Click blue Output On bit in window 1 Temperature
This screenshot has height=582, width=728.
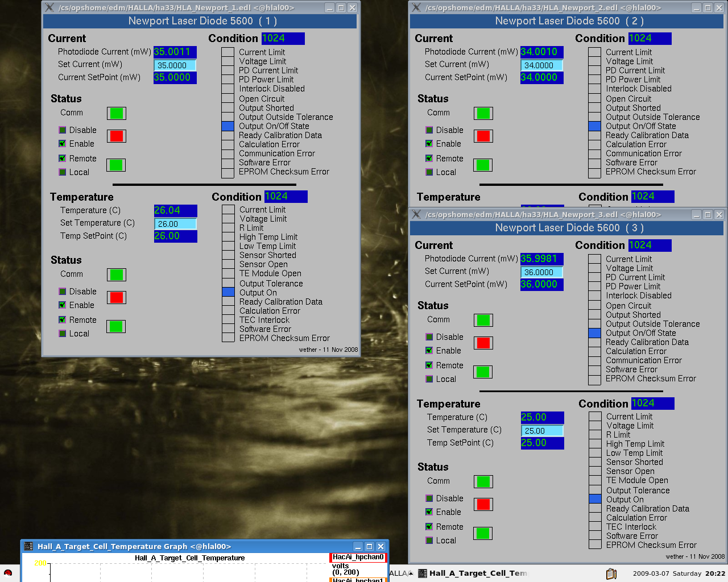pyautogui.click(x=228, y=292)
